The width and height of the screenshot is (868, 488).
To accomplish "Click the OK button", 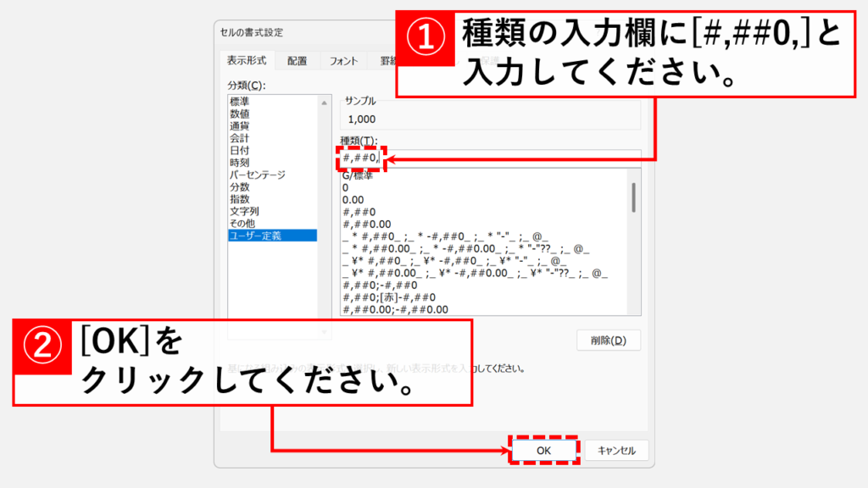I will click(x=543, y=451).
